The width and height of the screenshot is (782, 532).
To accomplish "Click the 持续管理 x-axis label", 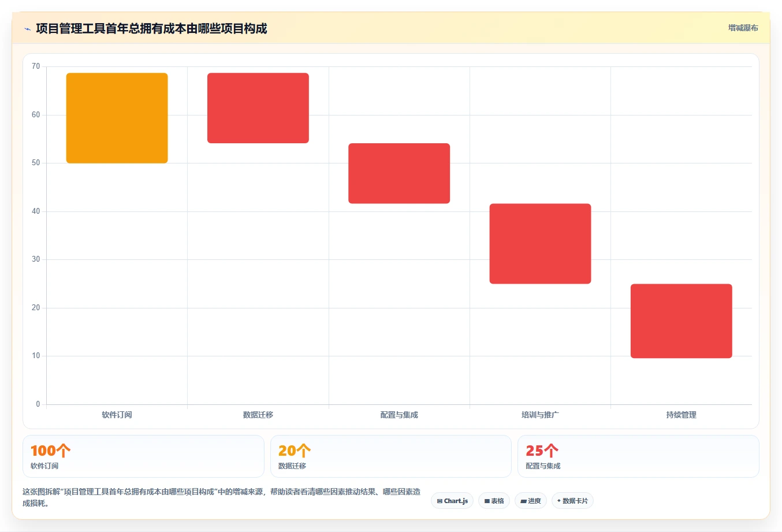I will [x=682, y=415].
